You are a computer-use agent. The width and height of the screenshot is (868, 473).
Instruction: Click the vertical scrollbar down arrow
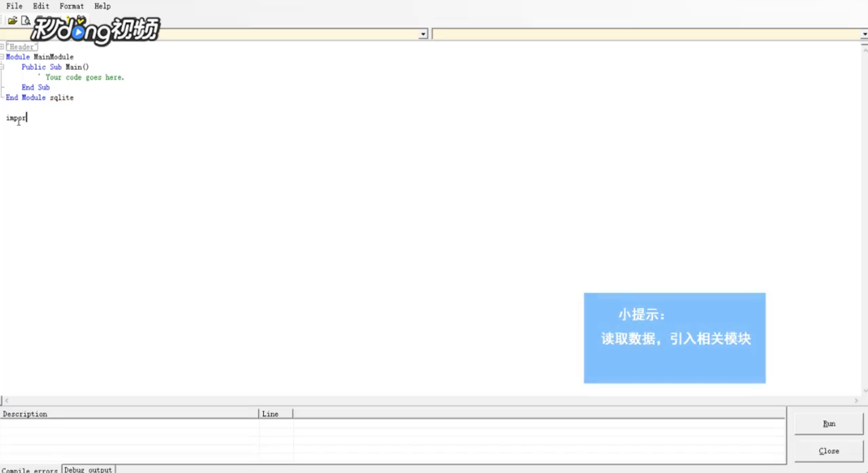point(865,390)
